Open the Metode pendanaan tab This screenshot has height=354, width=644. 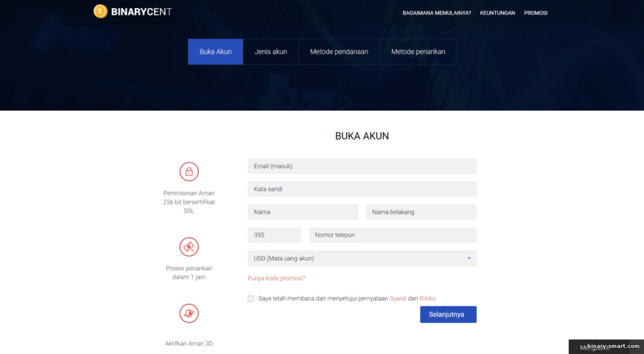[x=339, y=52]
